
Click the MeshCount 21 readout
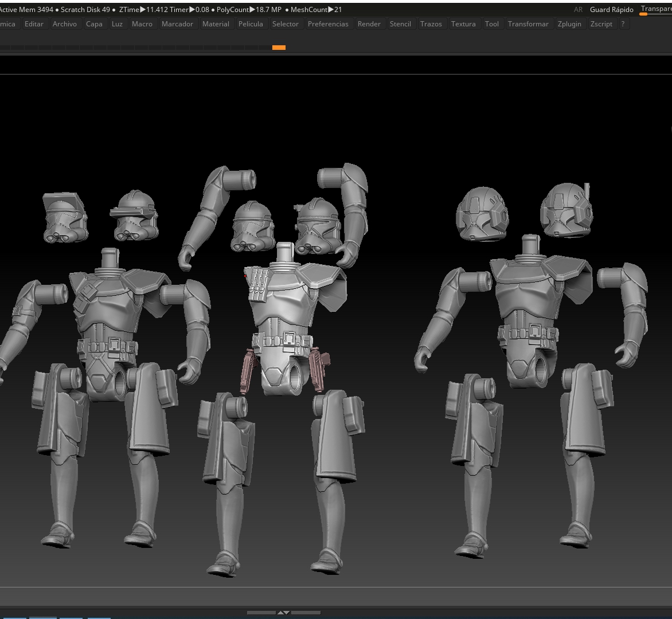(x=317, y=9)
